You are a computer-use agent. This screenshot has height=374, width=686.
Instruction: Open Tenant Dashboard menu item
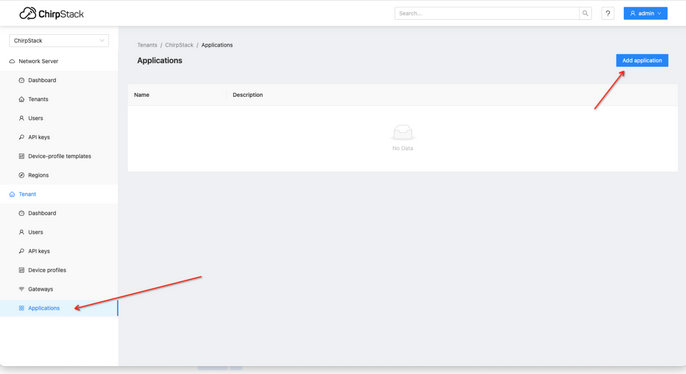coord(59,213)
